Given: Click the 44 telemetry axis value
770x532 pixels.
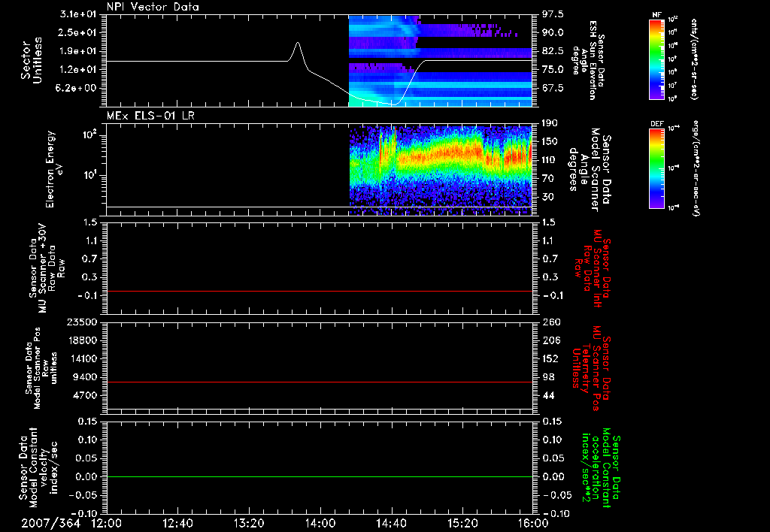Looking at the screenshot, I should pyautogui.click(x=547, y=395).
